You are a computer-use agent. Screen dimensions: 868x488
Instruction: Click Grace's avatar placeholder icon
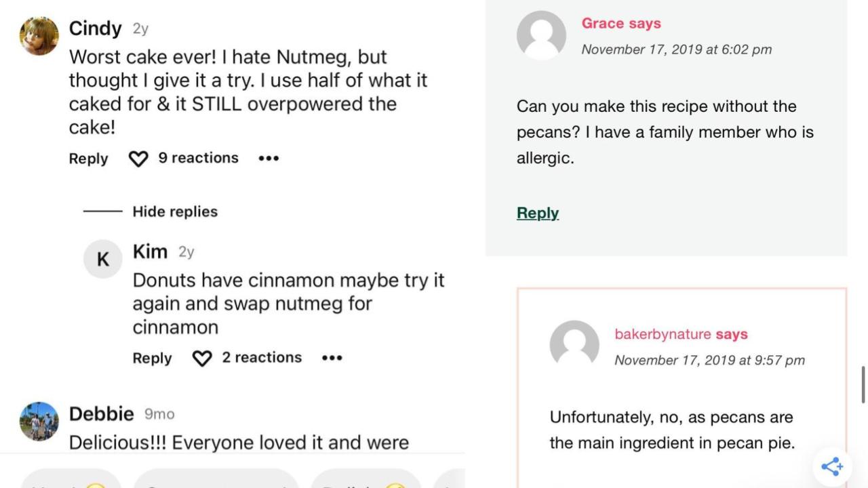click(x=540, y=35)
